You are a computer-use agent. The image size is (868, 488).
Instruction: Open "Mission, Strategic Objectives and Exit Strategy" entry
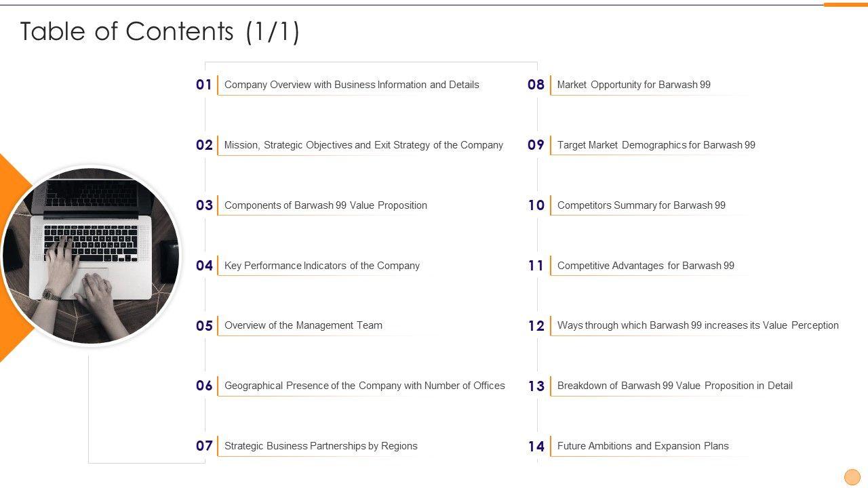coord(363,145)
